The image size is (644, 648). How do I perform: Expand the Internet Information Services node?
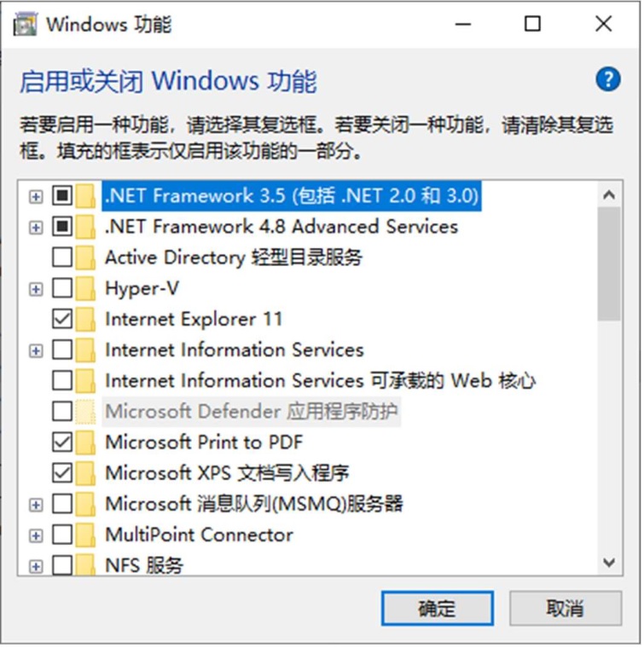click(x=36, y=350)
